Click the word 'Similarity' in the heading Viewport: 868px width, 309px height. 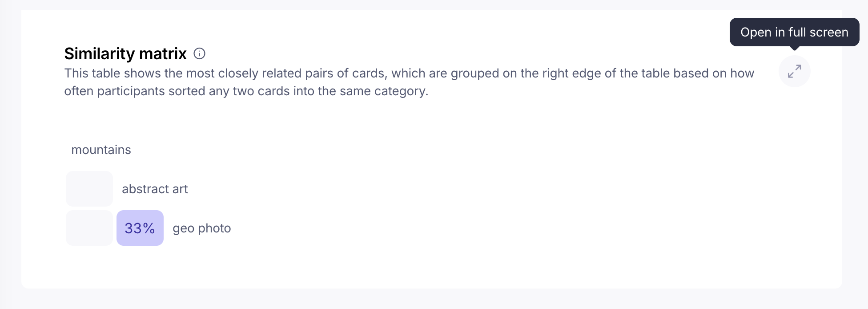[x=100, y=54]
